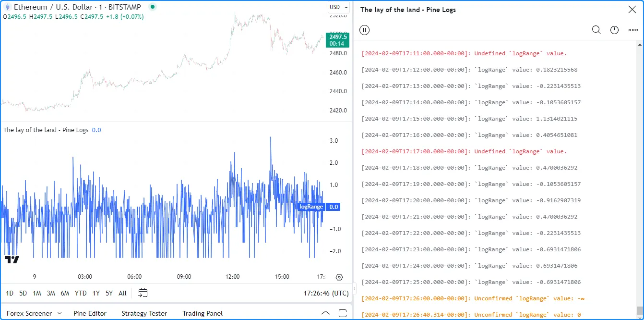Screen dimensions: 644x320
Task: Open the go-to-date calendar icon
Action: (x=143, y=293)
